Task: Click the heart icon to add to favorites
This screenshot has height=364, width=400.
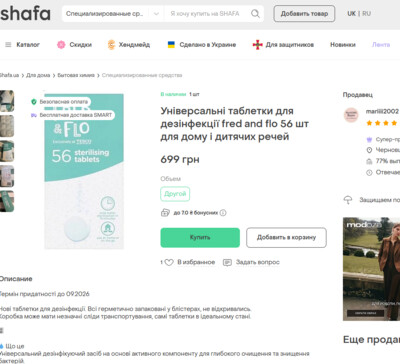Action: click(169, 262)
